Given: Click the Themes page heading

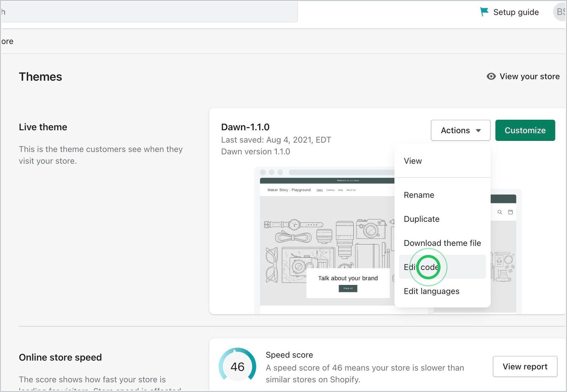Looking at the screenshot, I should (x=40, y=77).
